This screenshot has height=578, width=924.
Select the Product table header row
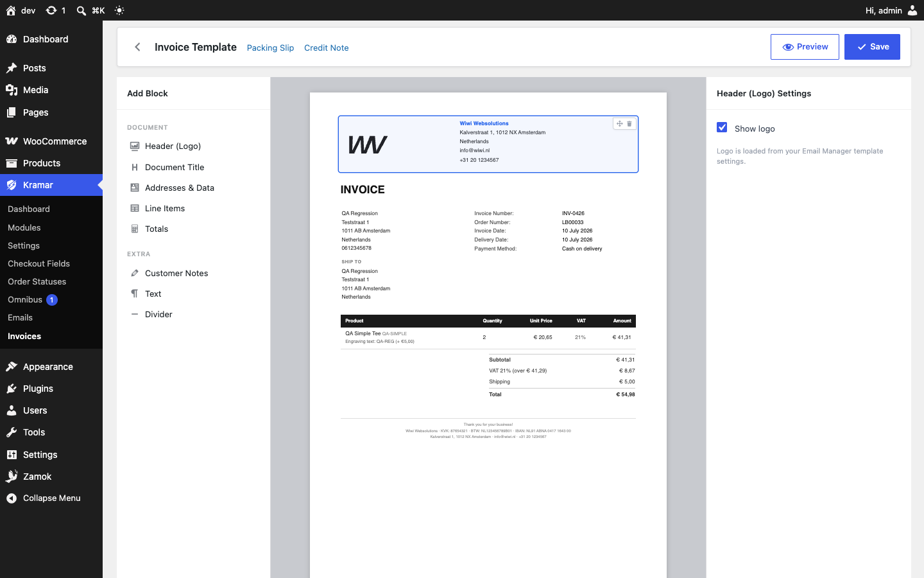(488, 320)
